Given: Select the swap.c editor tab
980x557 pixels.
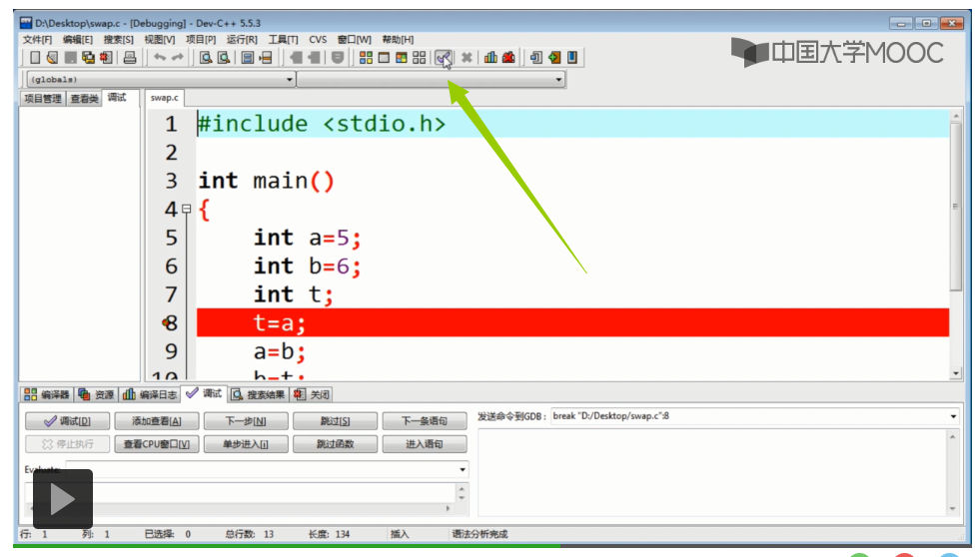Looking at the screenshot, I should (x=165, y=98).
